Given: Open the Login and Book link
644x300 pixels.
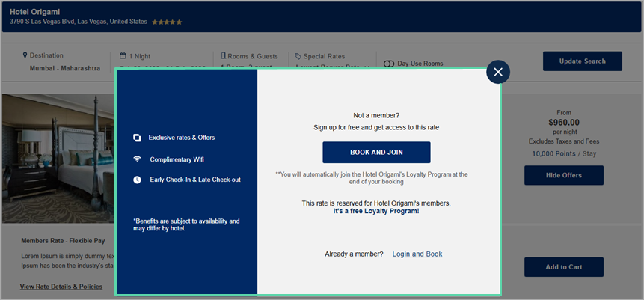Looking at the screenshot, I should pos(417,254).
